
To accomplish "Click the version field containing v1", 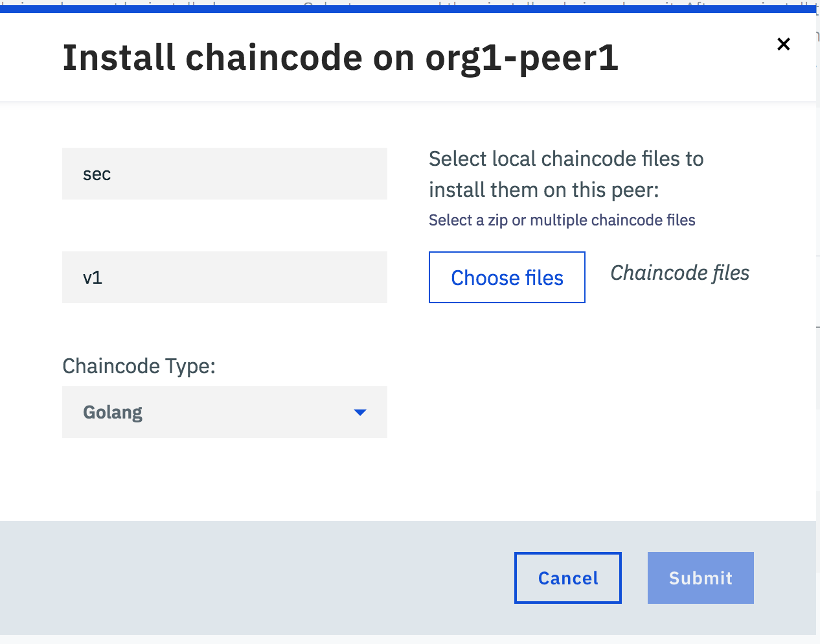I will [x=224, y=277].
